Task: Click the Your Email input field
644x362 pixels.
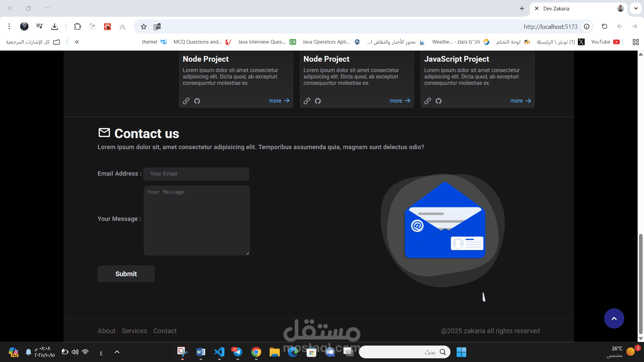Action: coord(196,174)
